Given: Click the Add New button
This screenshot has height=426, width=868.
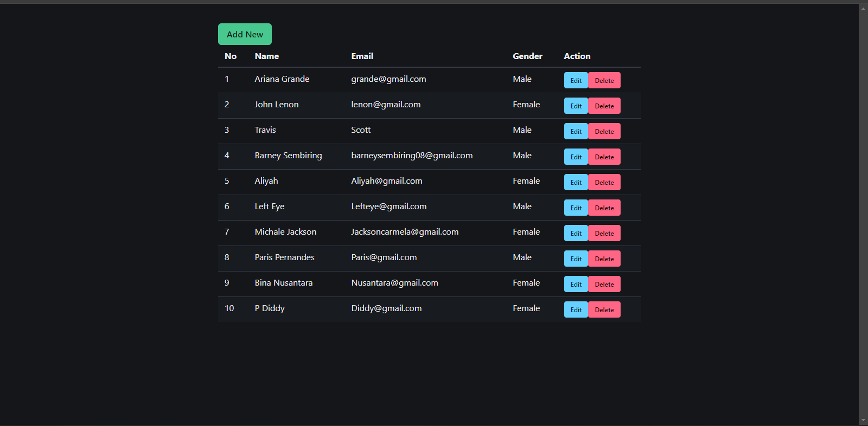Looking at the screenshot, I should point(245,34).
